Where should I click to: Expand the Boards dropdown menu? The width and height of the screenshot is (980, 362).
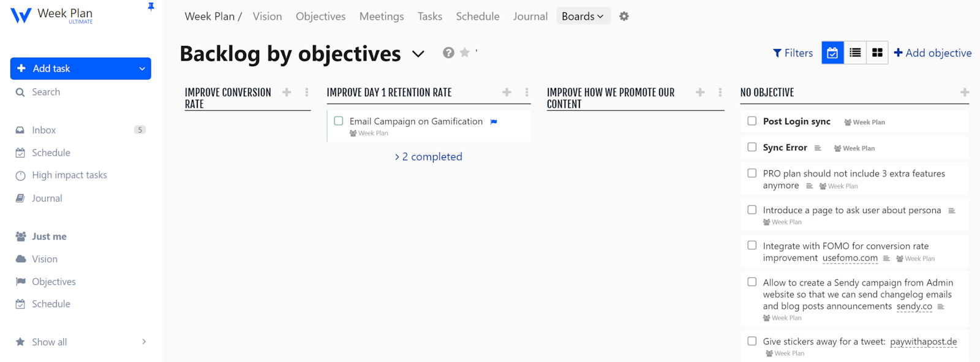tap(582, 17)
